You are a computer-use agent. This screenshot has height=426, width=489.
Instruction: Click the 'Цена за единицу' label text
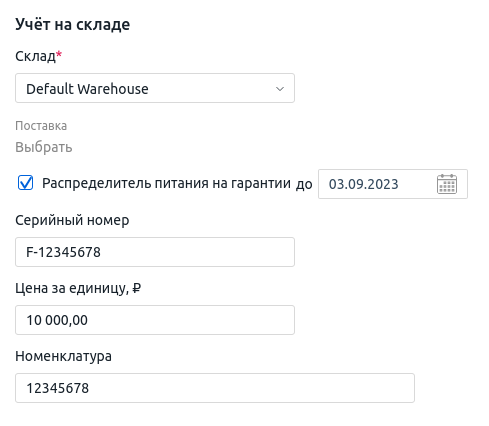pos(72,288)
